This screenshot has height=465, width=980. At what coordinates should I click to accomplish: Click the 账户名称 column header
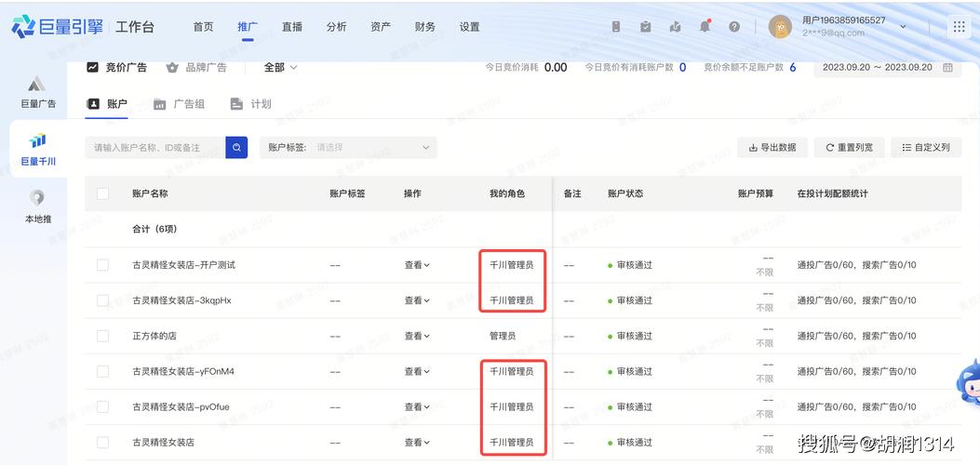coord(150,193)
